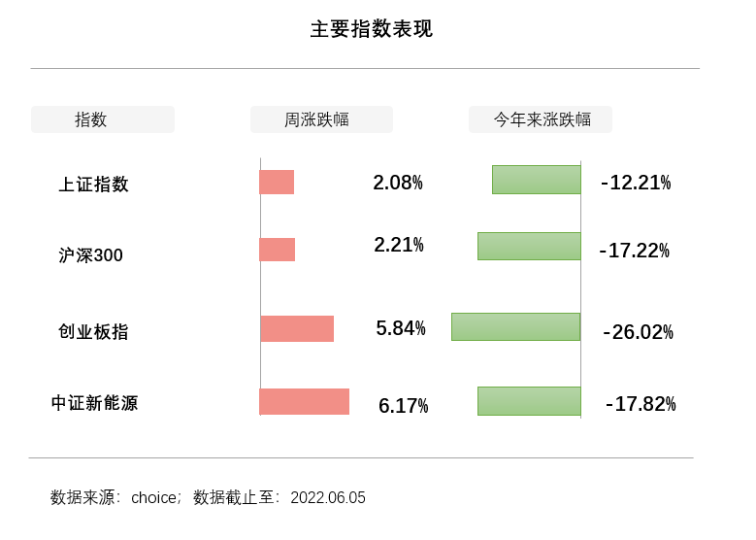Screen dimensions: 756x540
Task: Select the 周涨跌幅 column header
Action: (321, 119)
